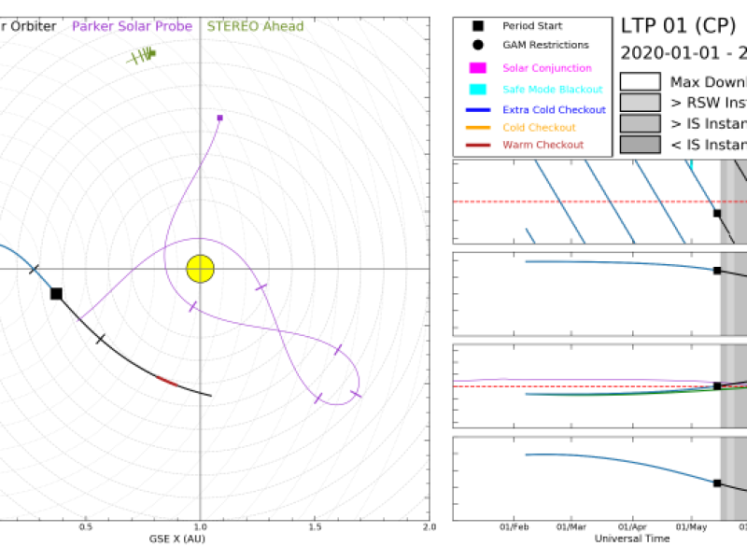Click the 'Safe Mode Blackout' legend text
The image size is (747, 560).
coord(552,89)
